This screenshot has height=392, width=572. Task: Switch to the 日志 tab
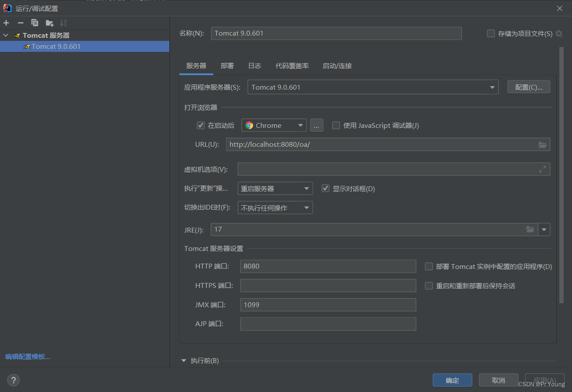pyautogui.click(x=255, y=65)
